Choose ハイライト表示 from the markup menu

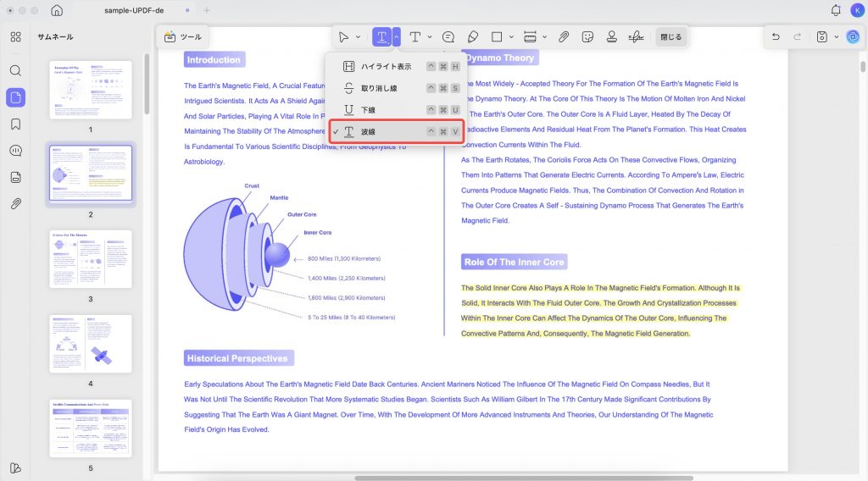[x=397, y=66]
